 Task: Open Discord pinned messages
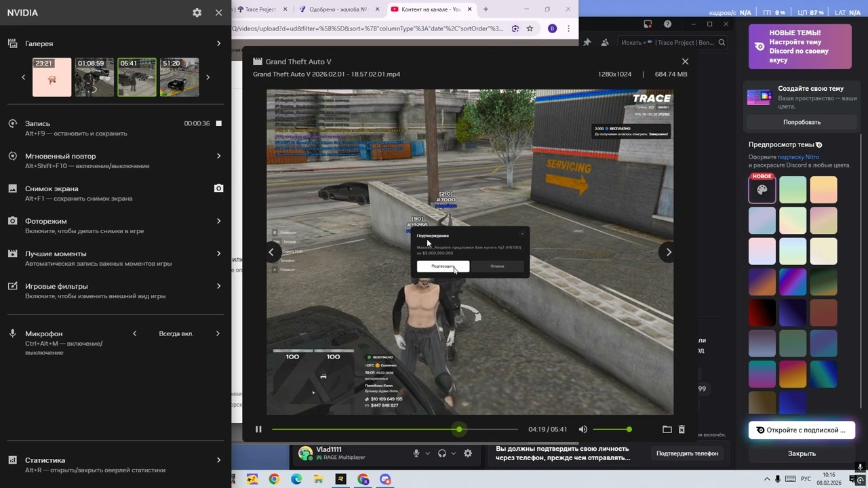click(x=587, y=42)
